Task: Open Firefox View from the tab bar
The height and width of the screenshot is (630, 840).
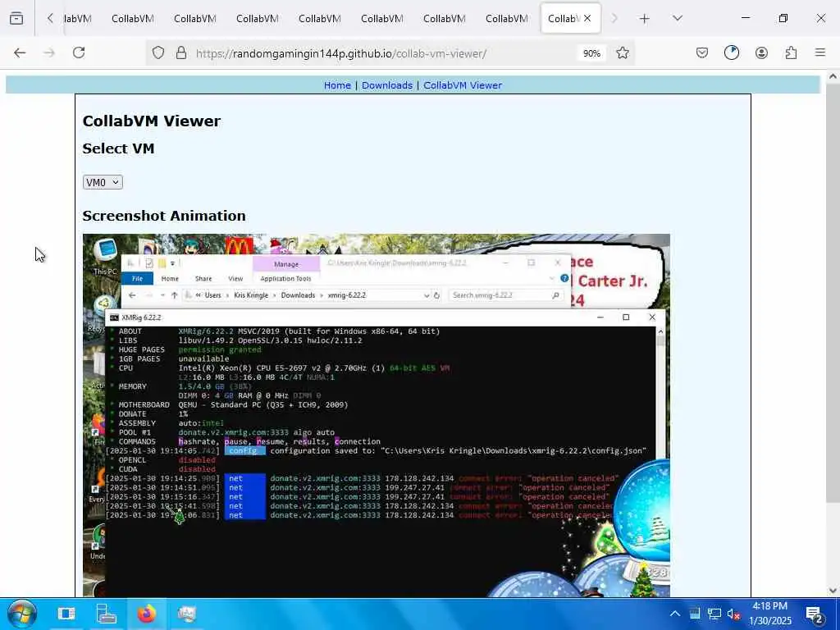Action: (x=16, y=18)
